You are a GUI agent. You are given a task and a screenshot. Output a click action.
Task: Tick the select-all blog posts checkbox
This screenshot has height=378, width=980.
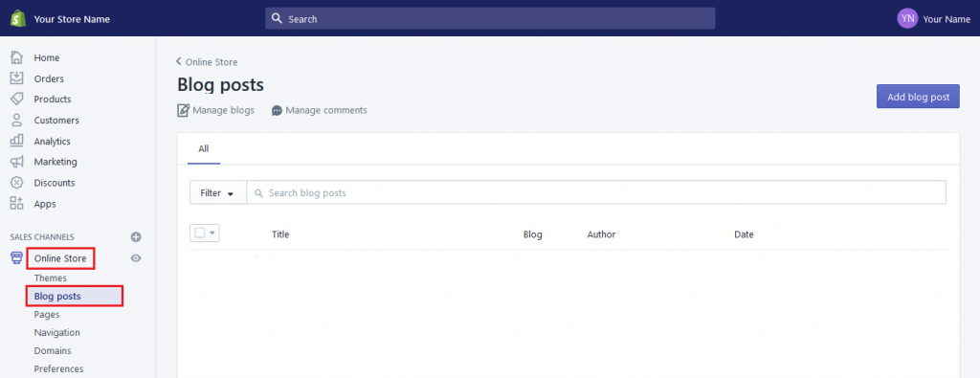click(200, 233)
